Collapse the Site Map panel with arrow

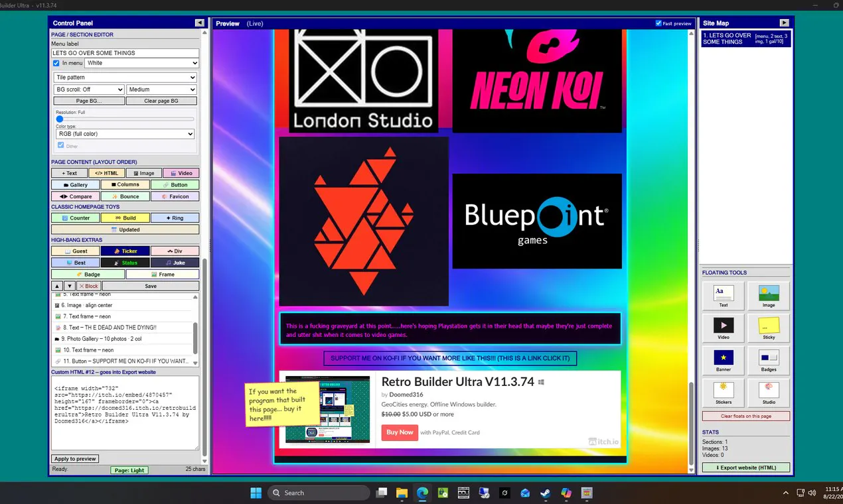pyautogui.click(x=784, y=23)
